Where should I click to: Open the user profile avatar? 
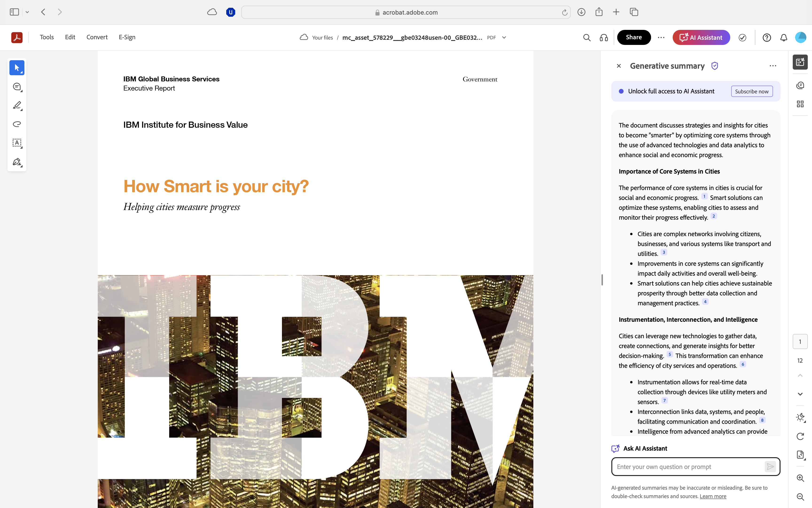pyautogui.click(x=800, y=37)
